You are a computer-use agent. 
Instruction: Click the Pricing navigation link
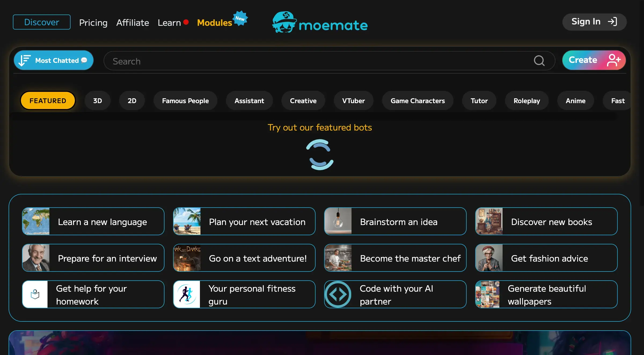[93, 22]
